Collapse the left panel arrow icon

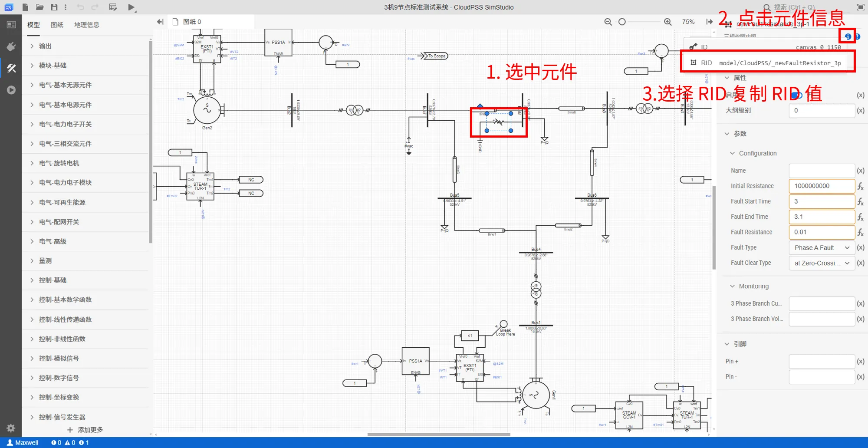[x=160, y=22]
